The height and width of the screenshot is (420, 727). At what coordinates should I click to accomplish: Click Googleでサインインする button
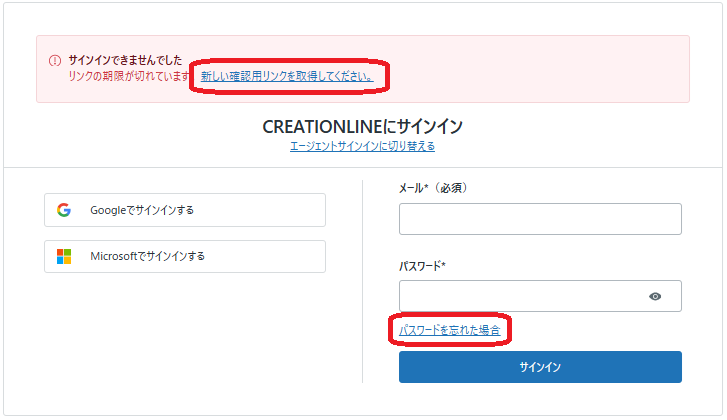pyautogui.click(x=185, y=210)
